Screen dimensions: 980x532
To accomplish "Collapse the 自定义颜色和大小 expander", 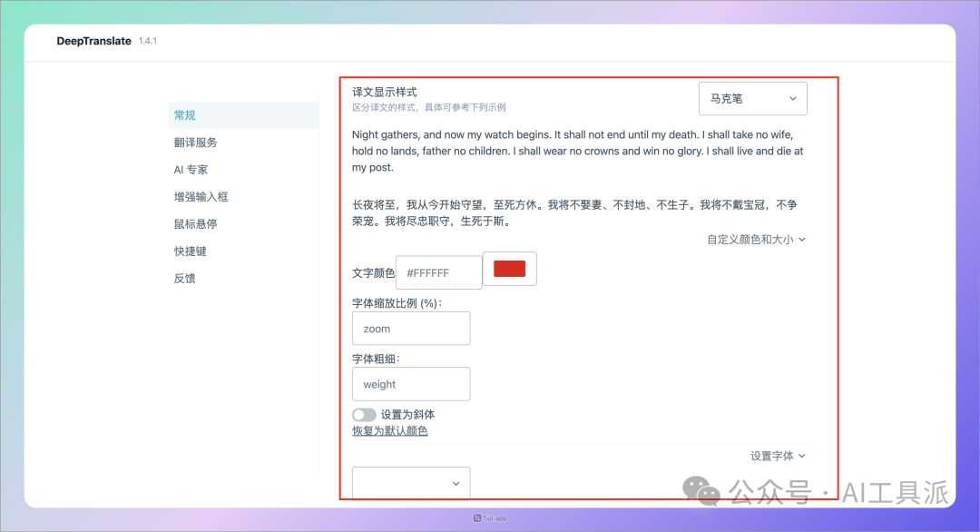I will point(756,240).
